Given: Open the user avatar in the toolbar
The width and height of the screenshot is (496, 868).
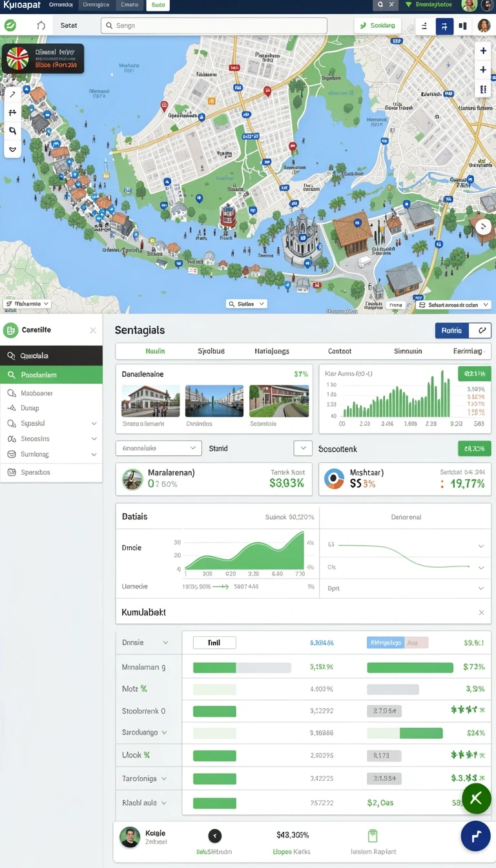Looking at the screenshot, I should pos(484,26).
